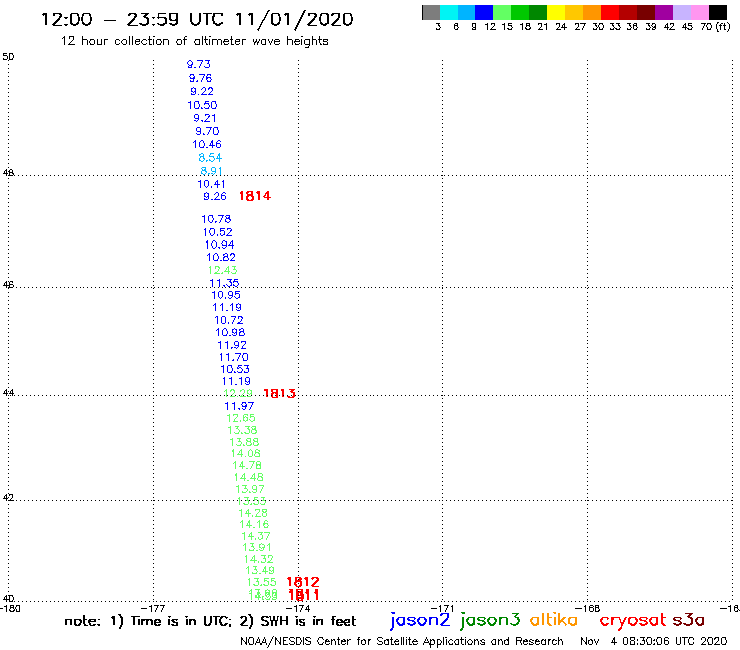Pick the yellow swatch in the wave-height scale

556,12
